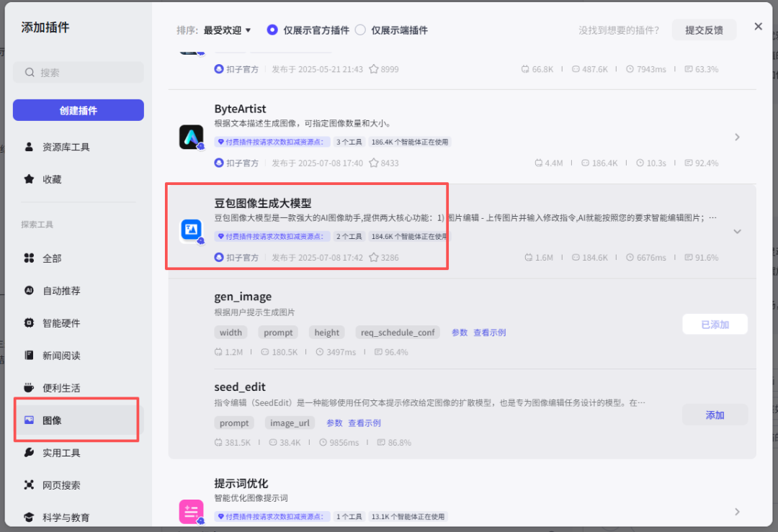Open 参数 link for seed_edit

pyautogui.click(x=334, y=423)
